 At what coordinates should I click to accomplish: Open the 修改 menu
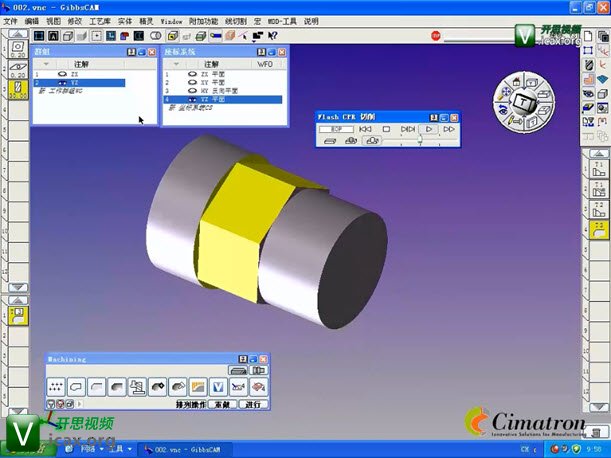pyautogui.click(x=75, y=21)
